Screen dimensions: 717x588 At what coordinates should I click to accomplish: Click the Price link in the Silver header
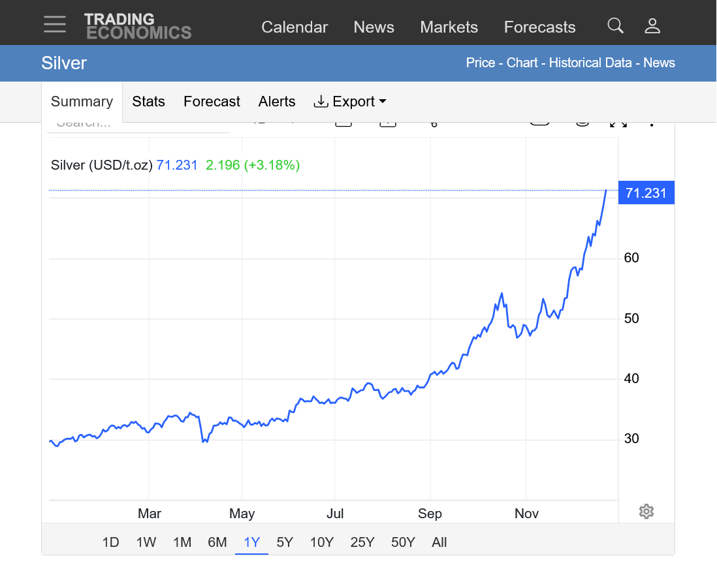point(480,63)
